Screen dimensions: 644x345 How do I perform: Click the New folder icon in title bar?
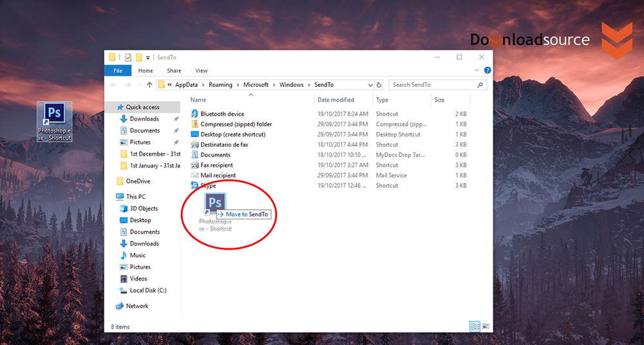click(x=139, y=57)
